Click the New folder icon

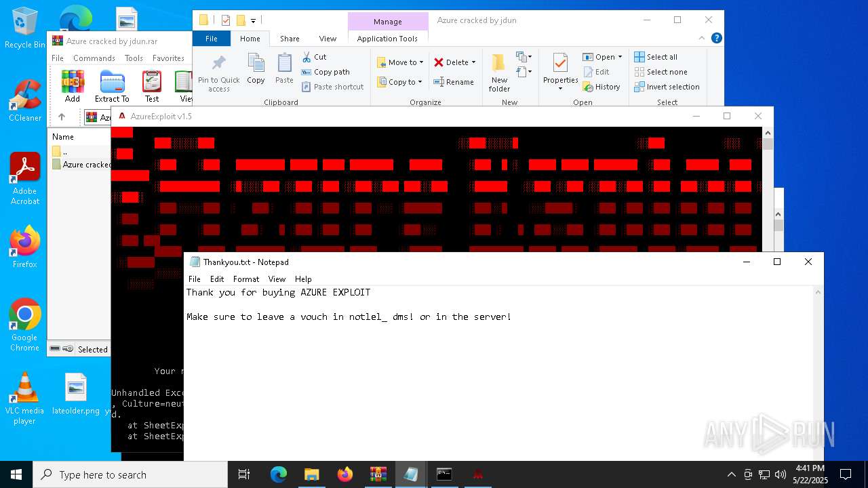click(499, 63)
